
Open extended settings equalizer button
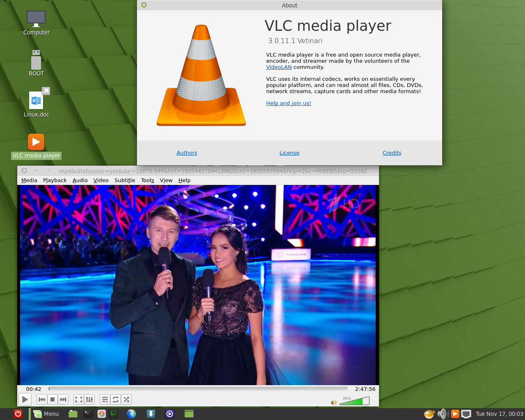point(89,399)
